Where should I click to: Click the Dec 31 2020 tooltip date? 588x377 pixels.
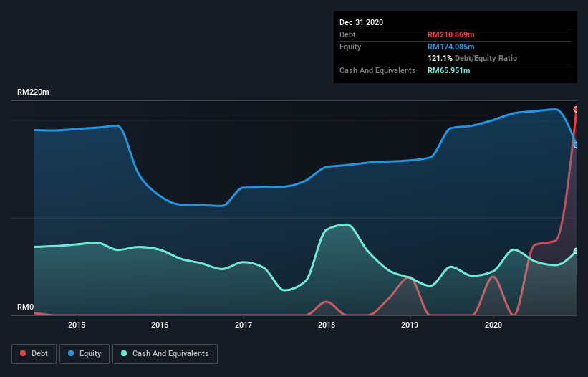[x=361, y=22]
